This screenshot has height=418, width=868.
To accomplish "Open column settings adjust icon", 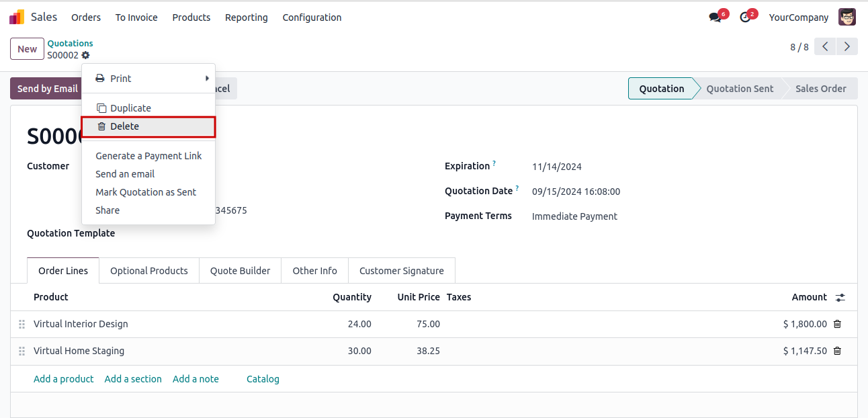I will pyautogui.click(x=840, y=297).
